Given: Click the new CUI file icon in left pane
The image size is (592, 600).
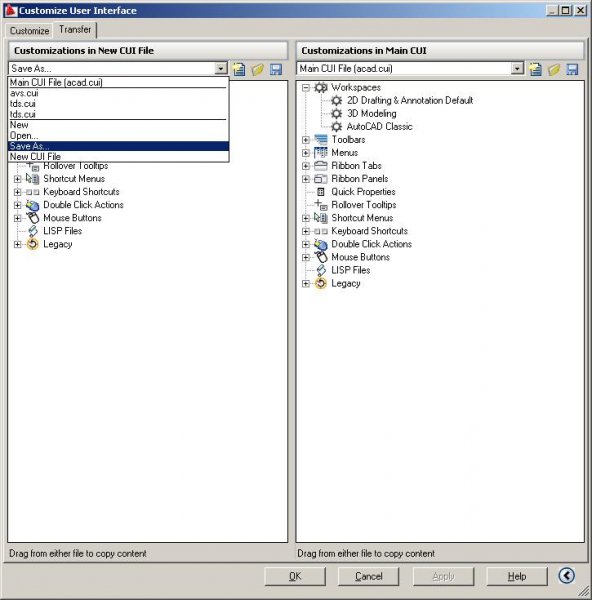Looking at the screenshot, I should coord(239,69).
